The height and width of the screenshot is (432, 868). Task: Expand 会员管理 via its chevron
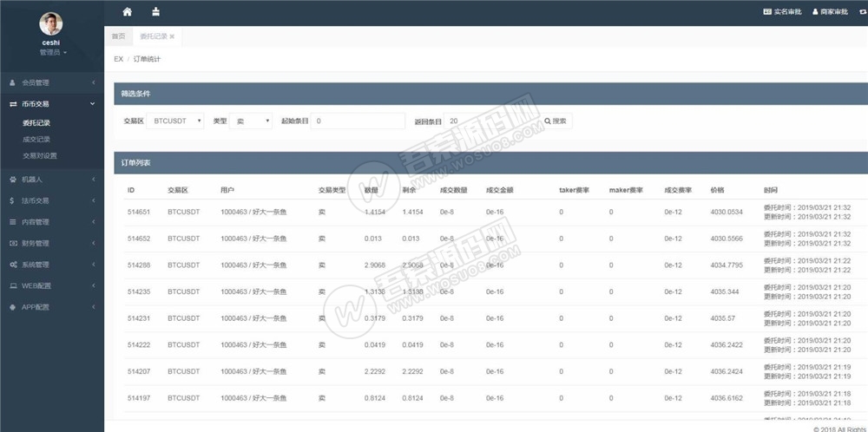pyautogui.click(x=94, y=82)
